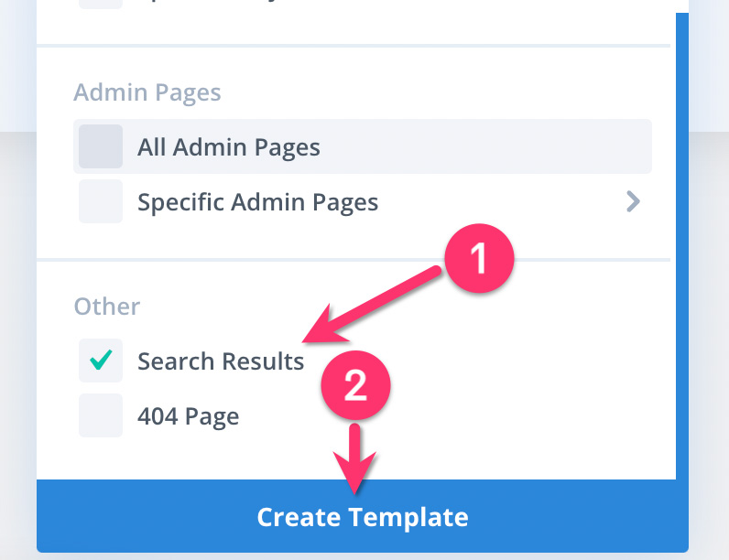729x560 pixels.
Task: Select the highlighted All Admin Pages row
Action: tap(363, 146)
